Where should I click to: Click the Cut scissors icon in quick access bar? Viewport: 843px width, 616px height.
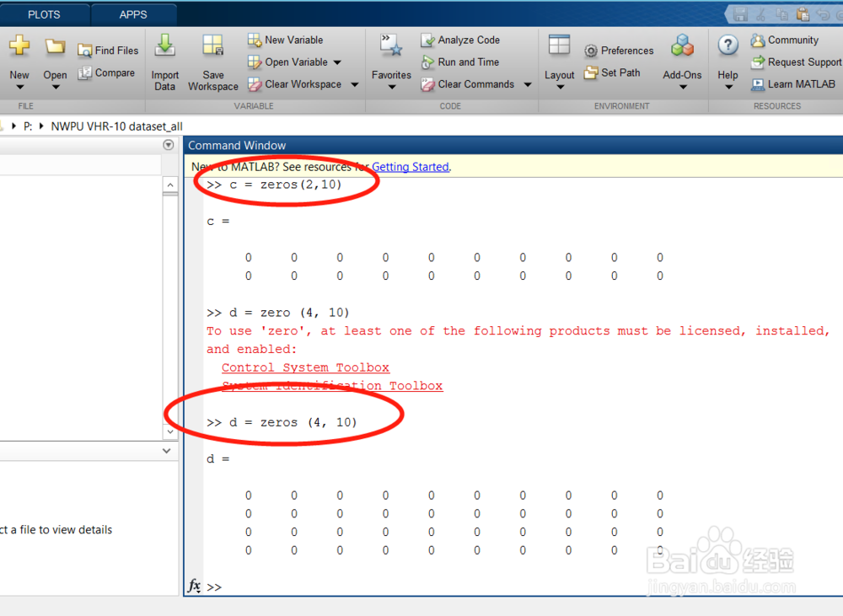pos(760,14)
